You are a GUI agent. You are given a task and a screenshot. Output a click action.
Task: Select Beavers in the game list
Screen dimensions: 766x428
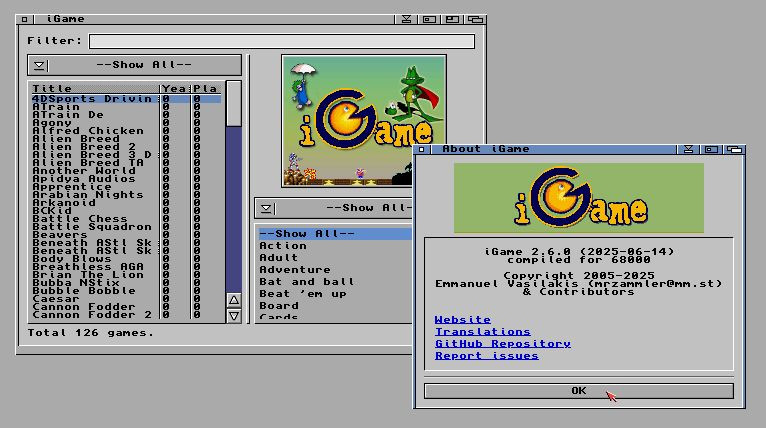[126, 235]
